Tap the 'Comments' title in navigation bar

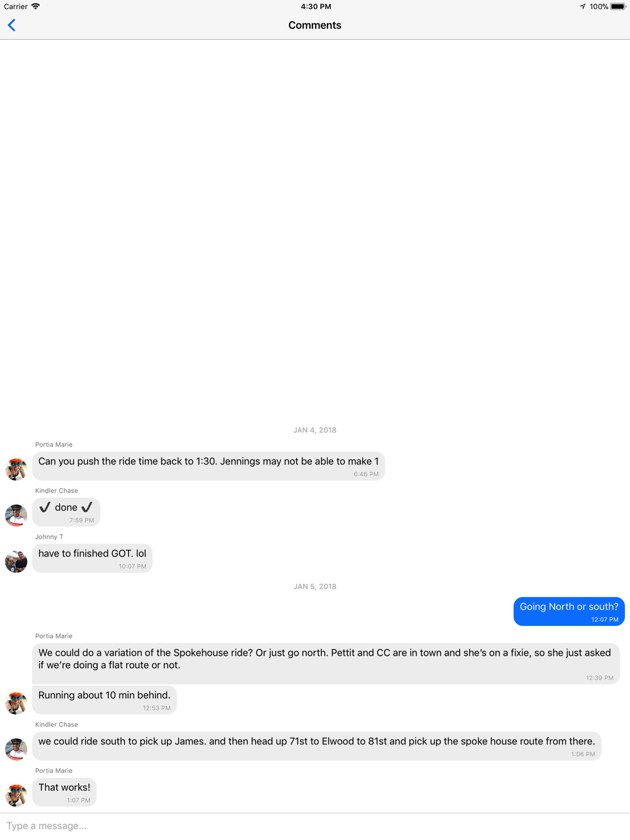pos(315,25)
